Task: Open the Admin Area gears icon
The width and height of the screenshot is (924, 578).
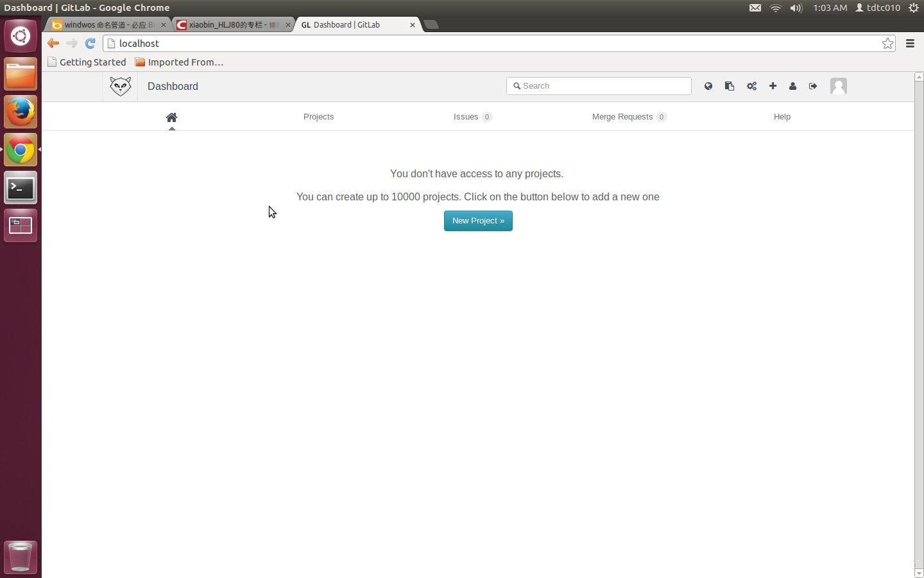Action: [x=751, y=86]
